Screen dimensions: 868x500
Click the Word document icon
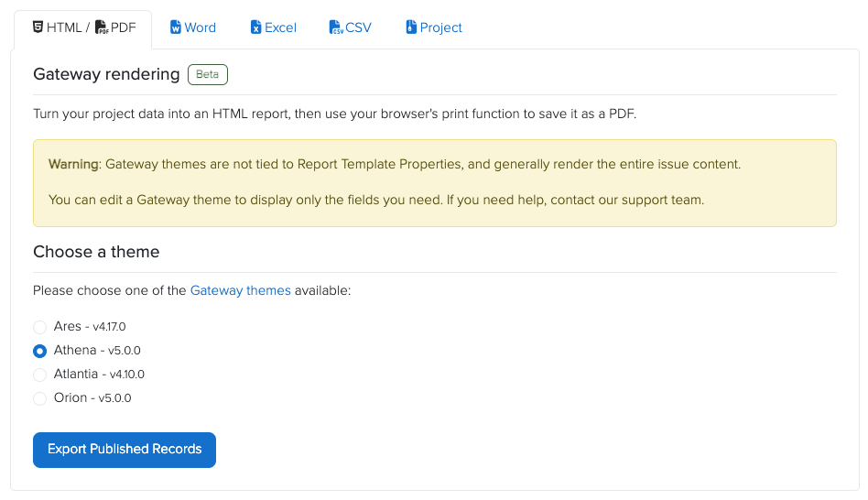click(176, 27)
